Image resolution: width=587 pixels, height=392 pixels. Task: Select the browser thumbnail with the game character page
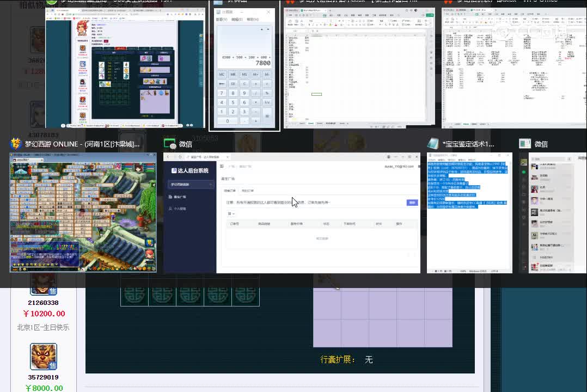point(125,68)
